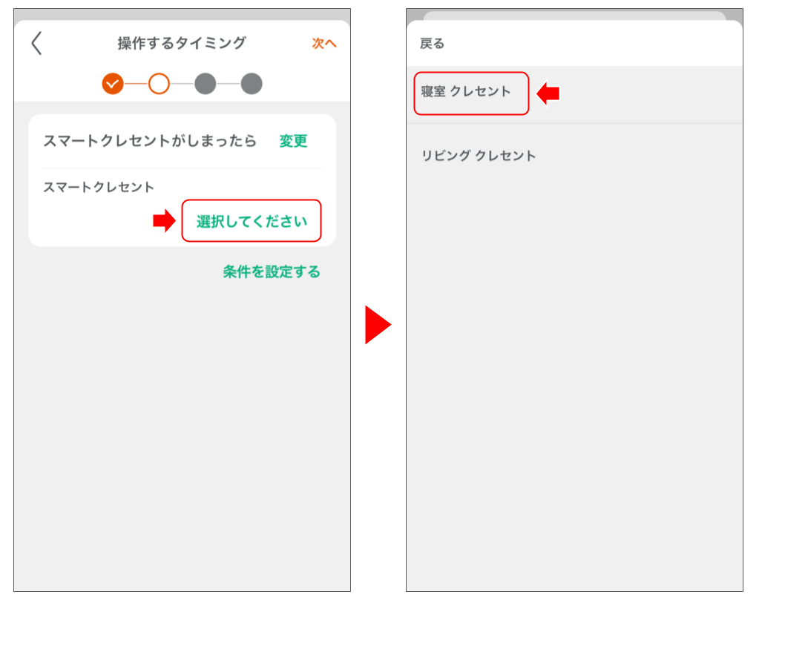
Task: Click the back chevron on the left screen
Action: [x=36, y=45]
